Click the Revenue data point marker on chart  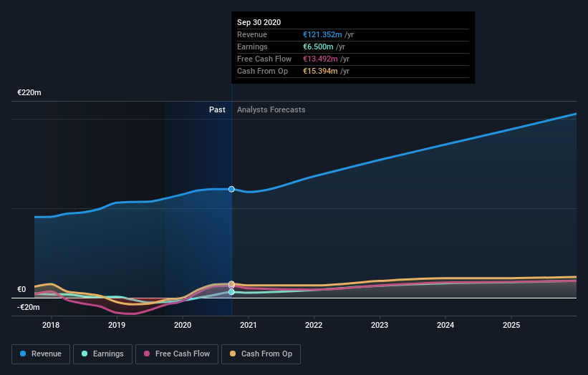231,189
